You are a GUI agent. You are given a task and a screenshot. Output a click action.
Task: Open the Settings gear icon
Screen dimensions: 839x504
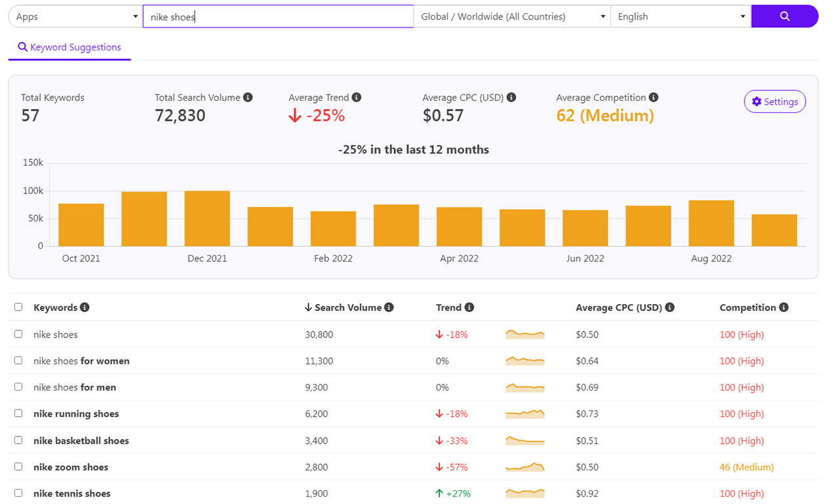(x=758, y=102)
